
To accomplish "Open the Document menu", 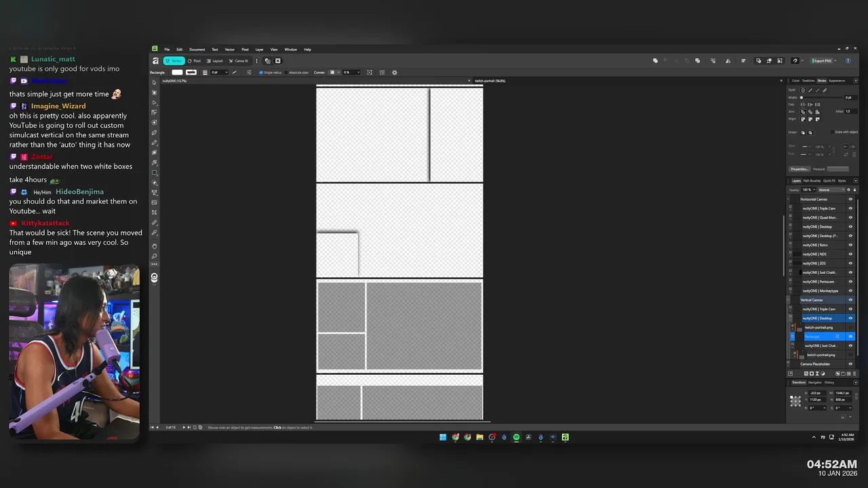I will [x=197, y=49].
